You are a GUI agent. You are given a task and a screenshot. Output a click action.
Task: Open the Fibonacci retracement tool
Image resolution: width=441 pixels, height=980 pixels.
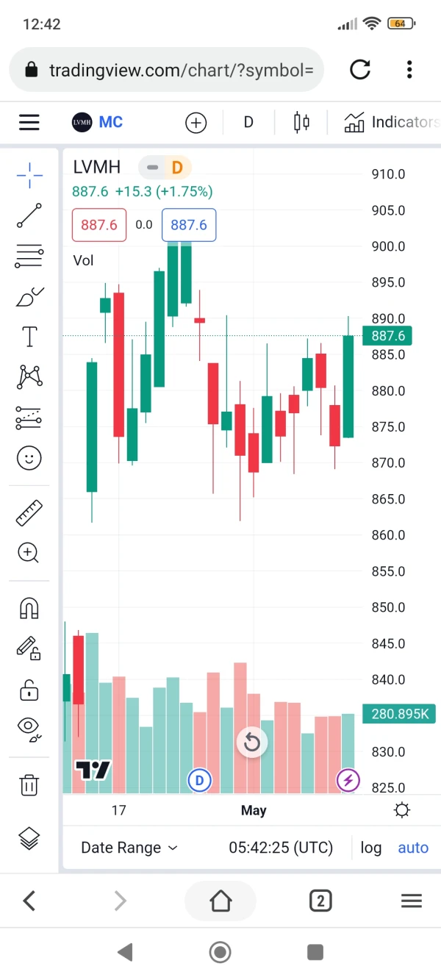[x=29, y=257]
